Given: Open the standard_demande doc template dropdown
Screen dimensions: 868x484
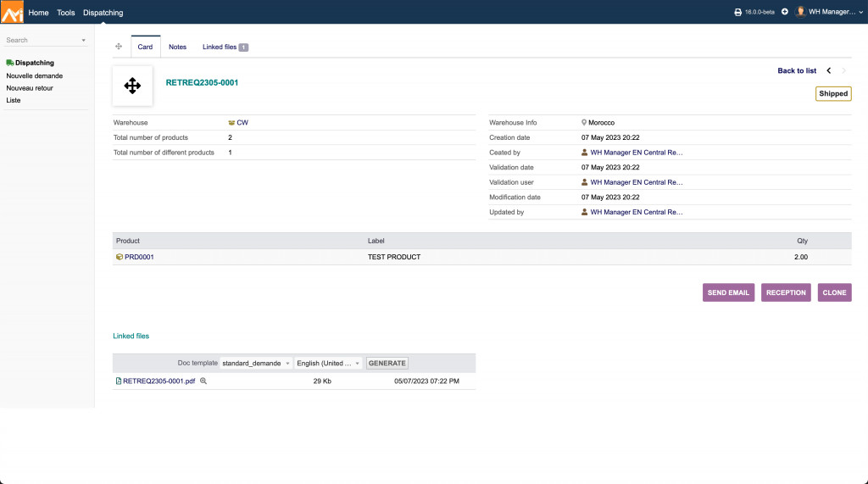Looking at the screenshot, I should click(256, 363).
